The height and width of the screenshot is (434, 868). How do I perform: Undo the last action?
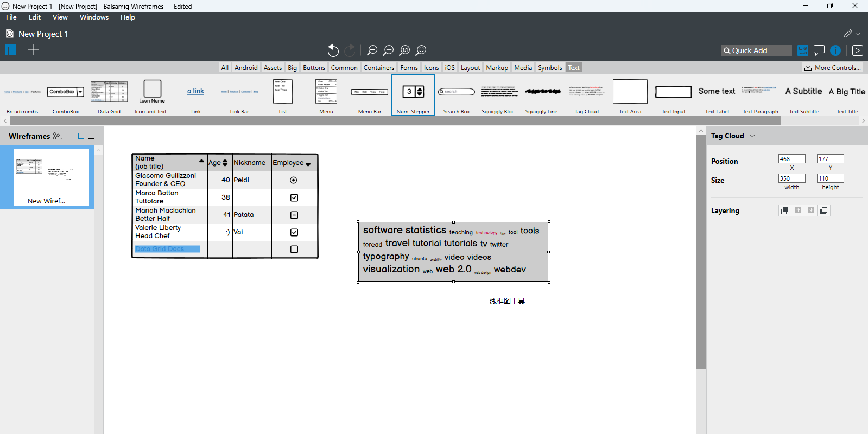pyautogui.click(x=333, y=50)
